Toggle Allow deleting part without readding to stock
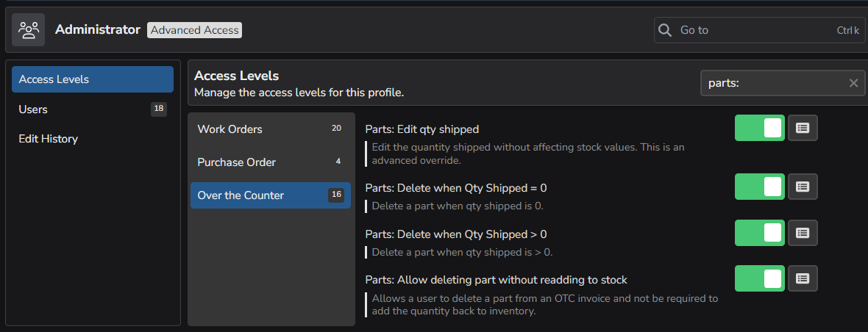The image size is (868, 332). coord(759,278)
